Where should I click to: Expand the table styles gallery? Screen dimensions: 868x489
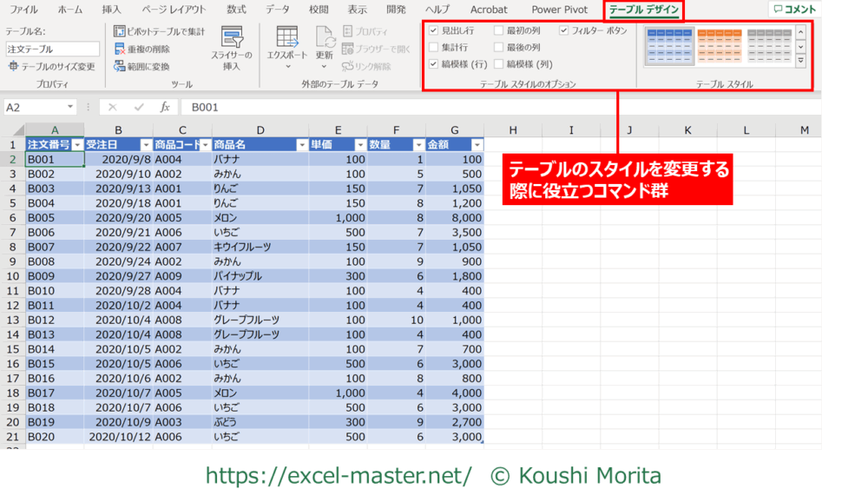[x=800, y=61]
